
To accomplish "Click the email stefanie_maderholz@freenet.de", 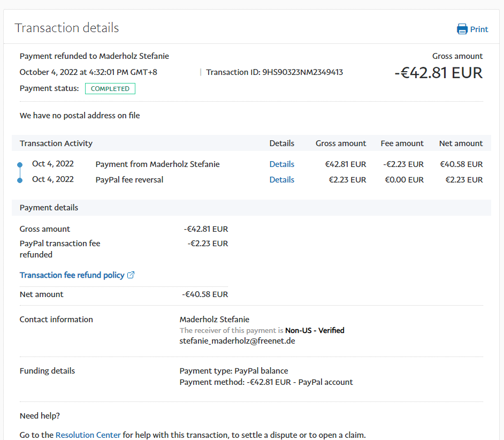I will coord(237,340).
